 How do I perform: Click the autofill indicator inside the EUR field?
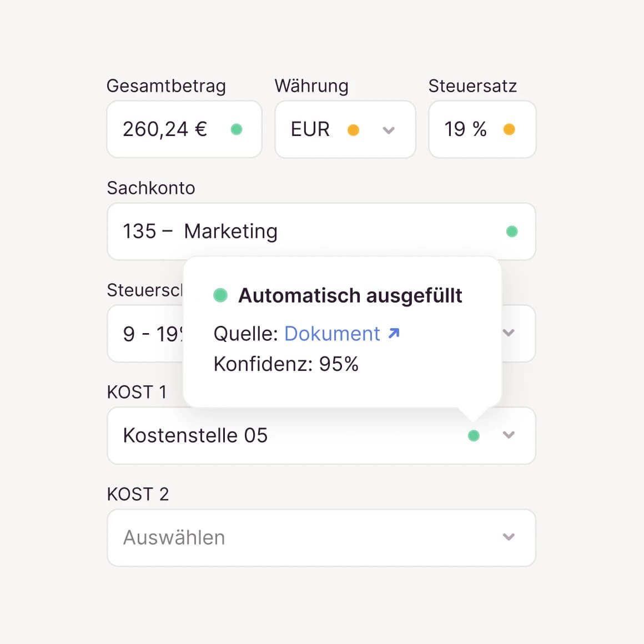354,129
